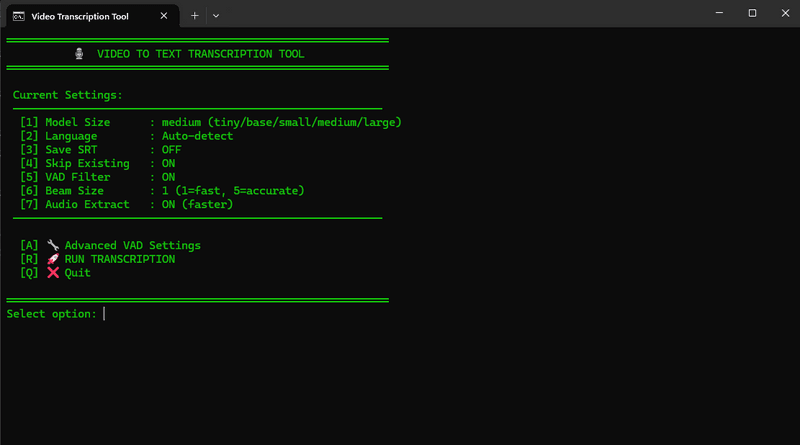
Task: Select the Video Transcription Tool tab
Action: (x=92, y=16)
